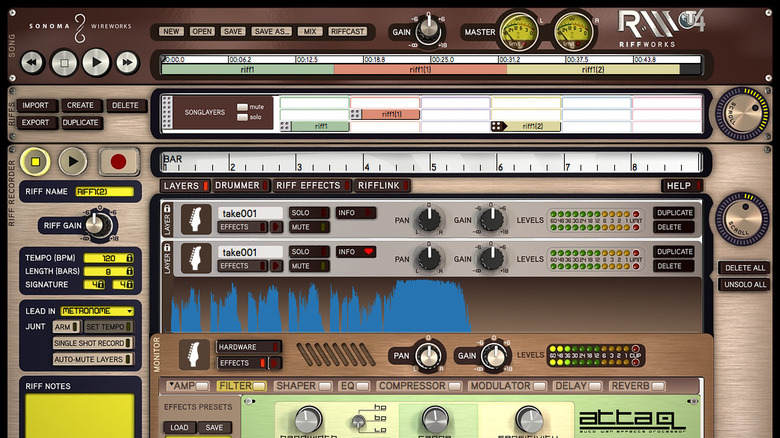Click the yellow riff recorder stop button
Image resolution: width=780 pixels, height=438 pixels.
coord(35,162)
